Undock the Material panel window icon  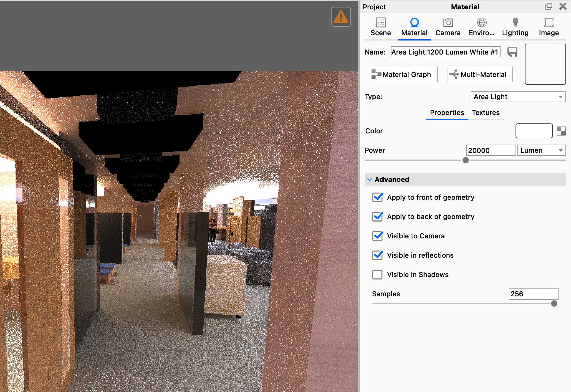coord(548,7)
